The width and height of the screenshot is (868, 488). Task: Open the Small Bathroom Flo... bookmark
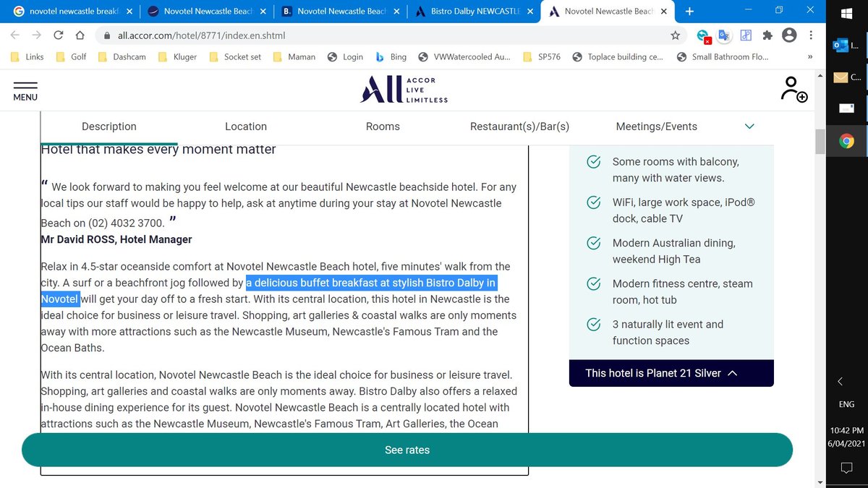click(722, 57)
